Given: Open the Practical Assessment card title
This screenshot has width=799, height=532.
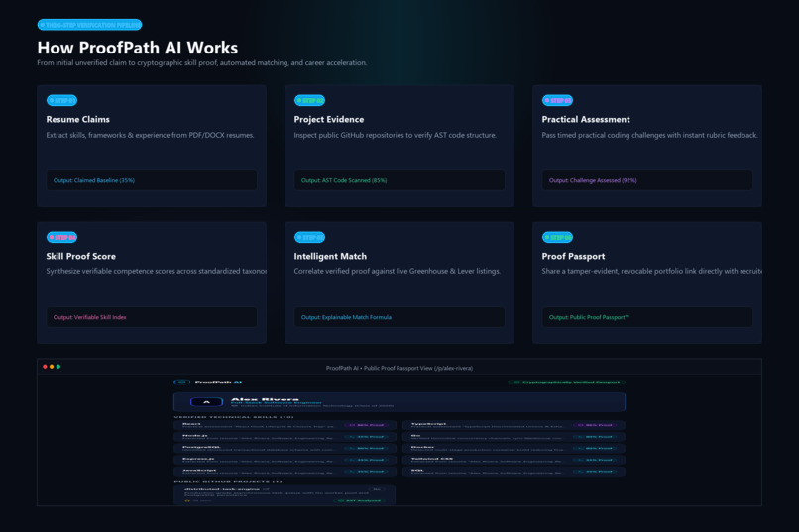Looking at the screenshot, I should point(586,119).
